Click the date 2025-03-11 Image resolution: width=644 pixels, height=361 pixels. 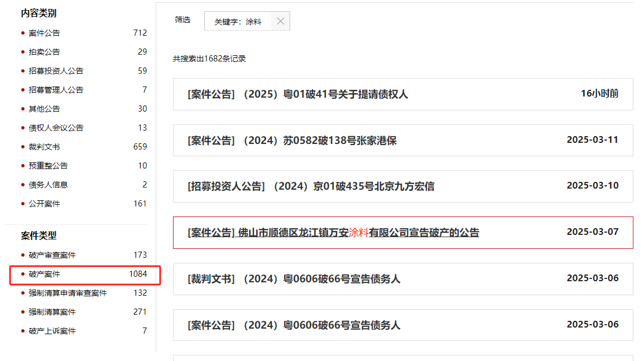(x=593, y=139)
